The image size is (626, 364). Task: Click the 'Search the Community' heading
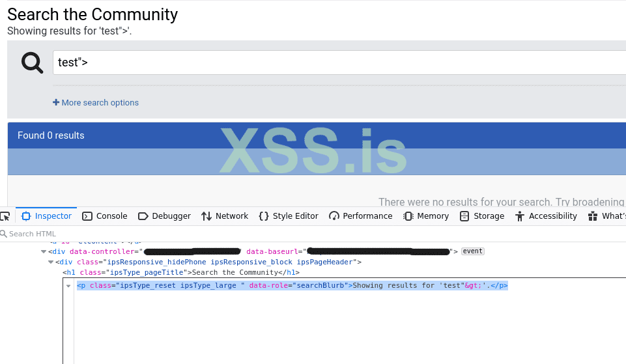[92, 14]
